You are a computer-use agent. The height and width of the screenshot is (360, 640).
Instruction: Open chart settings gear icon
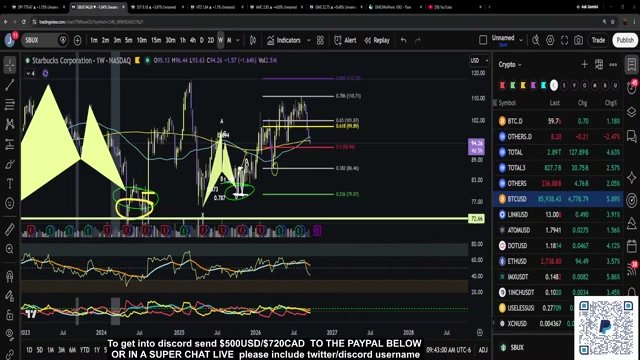(x=550, y=40)
